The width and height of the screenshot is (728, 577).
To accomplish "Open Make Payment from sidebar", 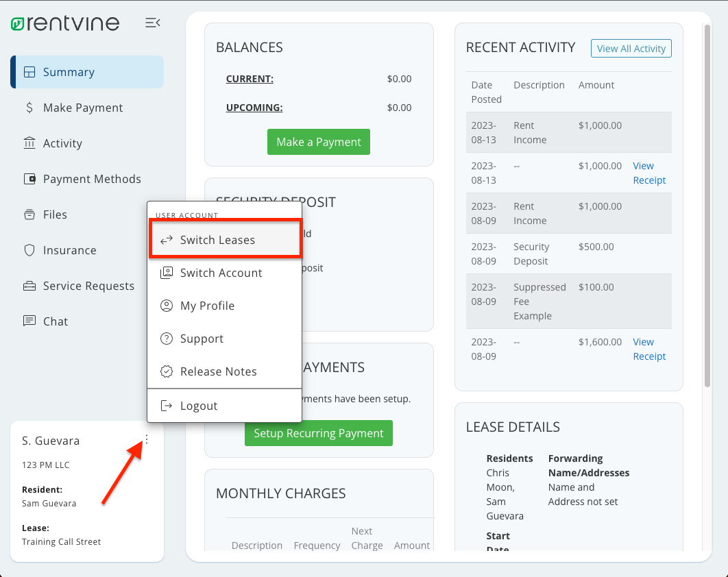I will pos(83,108).
